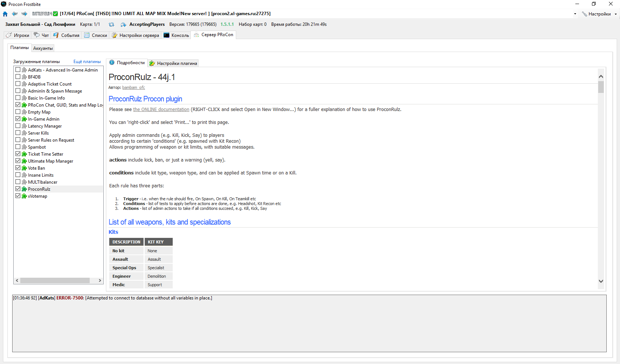Switch to the Аккуанты tab
This screenshot has width=620, height=364.
43,48
